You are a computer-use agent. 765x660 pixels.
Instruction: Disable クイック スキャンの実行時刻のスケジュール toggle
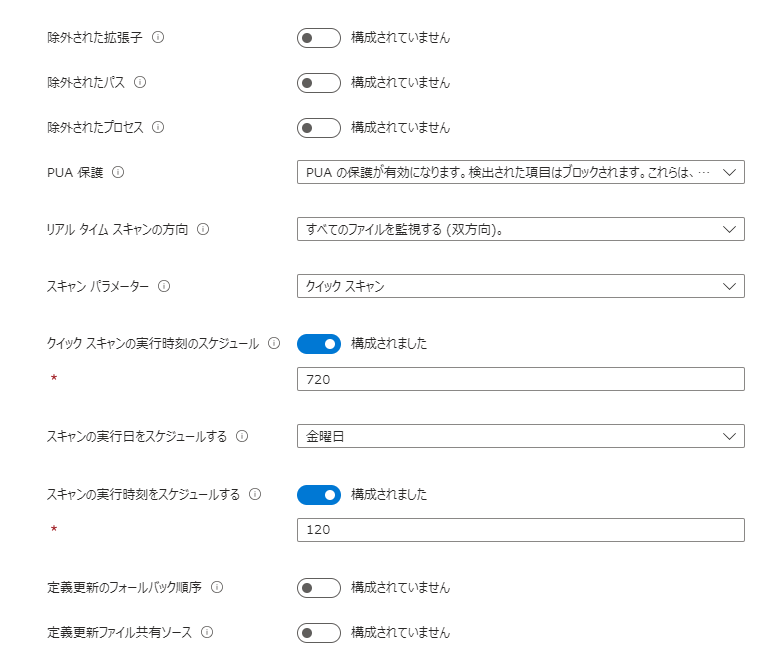[x=319, y=344]
